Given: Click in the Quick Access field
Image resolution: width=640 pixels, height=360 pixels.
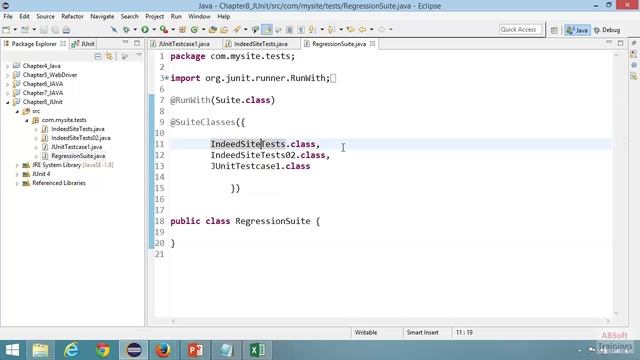Looking at the screenshot, I should click(x=520, y=29).
